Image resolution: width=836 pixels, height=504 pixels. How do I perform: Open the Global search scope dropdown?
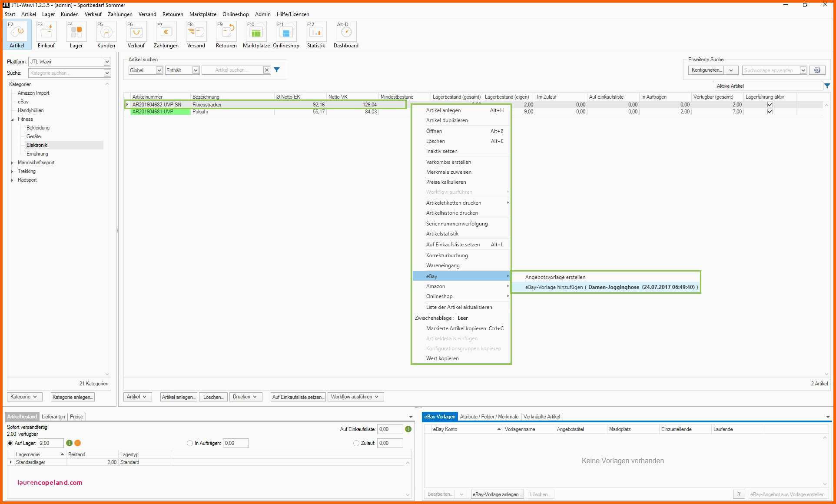click(159, 70)
